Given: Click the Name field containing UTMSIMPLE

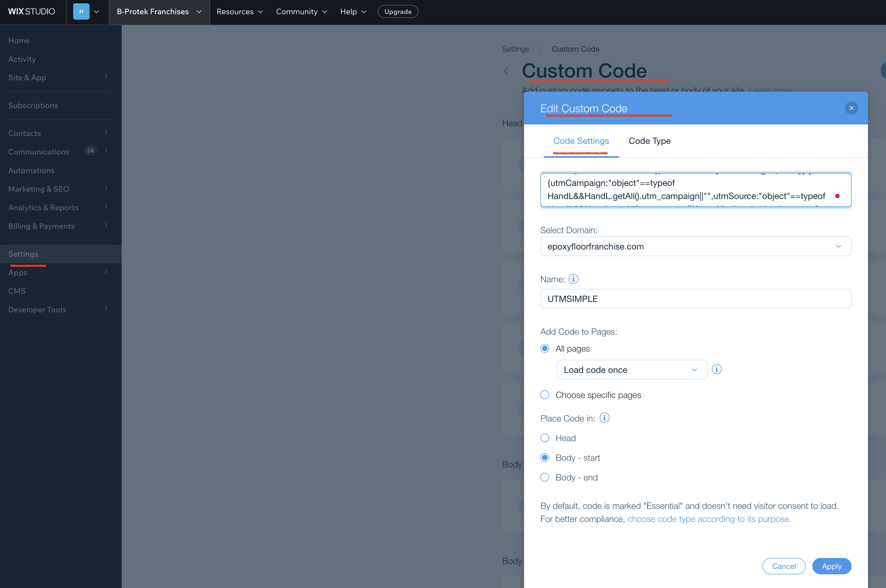Looking at the screenshot, I should coord(695,299).
